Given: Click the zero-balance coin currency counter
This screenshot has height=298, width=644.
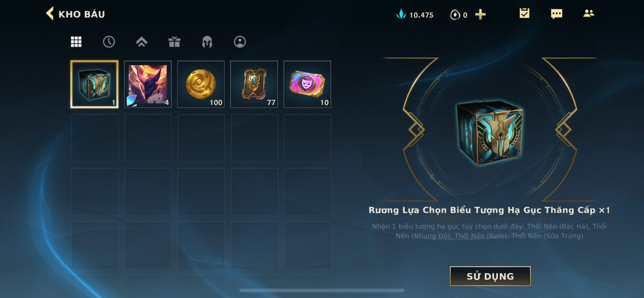Looking at the screenshot, I should click(x=458, y=15).
